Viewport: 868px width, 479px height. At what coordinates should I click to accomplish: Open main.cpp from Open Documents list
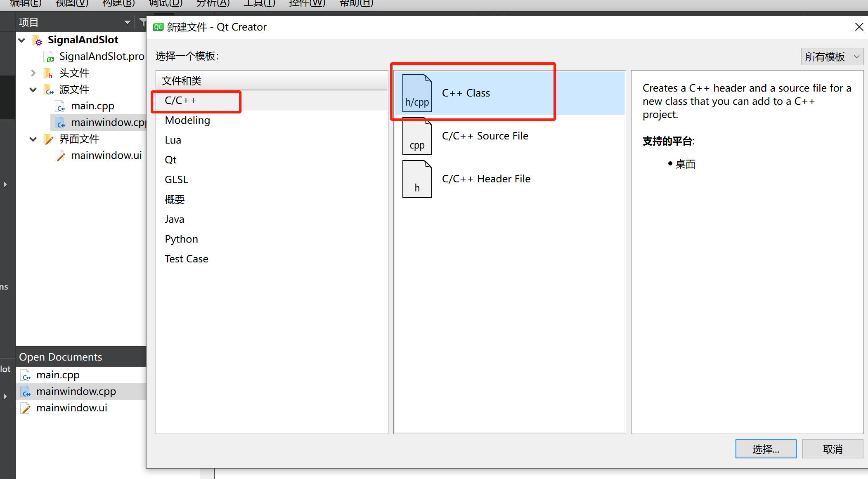point(58,375)
